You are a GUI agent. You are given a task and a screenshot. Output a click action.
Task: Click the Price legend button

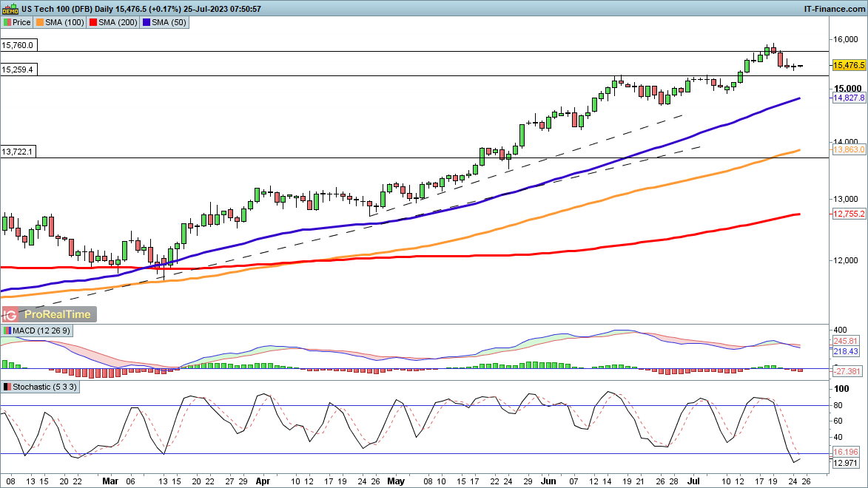pos(17,22)
